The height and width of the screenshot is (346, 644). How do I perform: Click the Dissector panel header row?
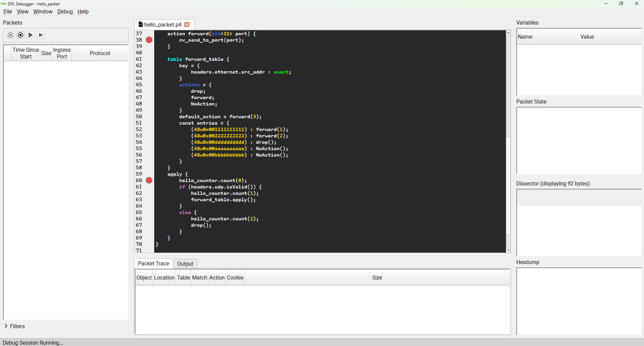579,198
